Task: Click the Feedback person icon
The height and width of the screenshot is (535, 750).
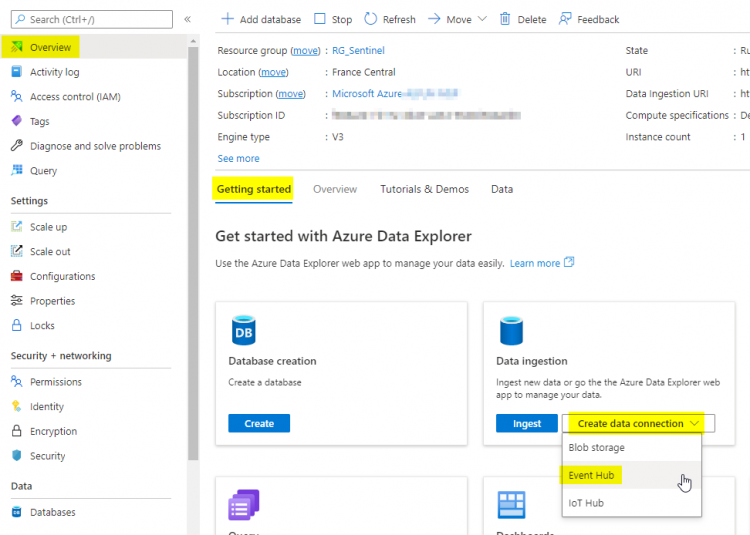Action: click(x=565, y=19)
